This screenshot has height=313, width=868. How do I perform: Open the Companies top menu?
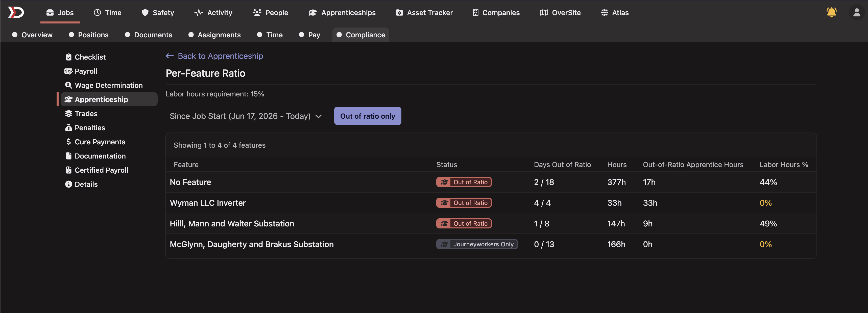(496, 12)
